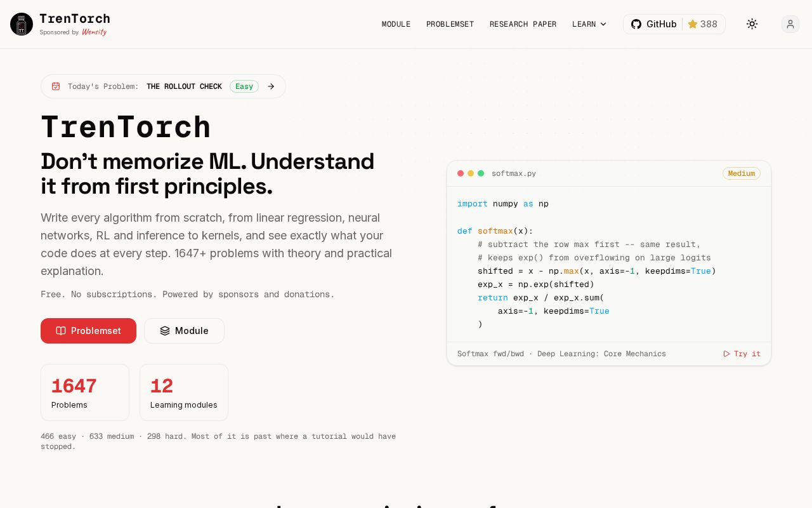The image size is (812, 508).
Task: Click the "Today's Problem:" label
Action: tap(103, 86)
